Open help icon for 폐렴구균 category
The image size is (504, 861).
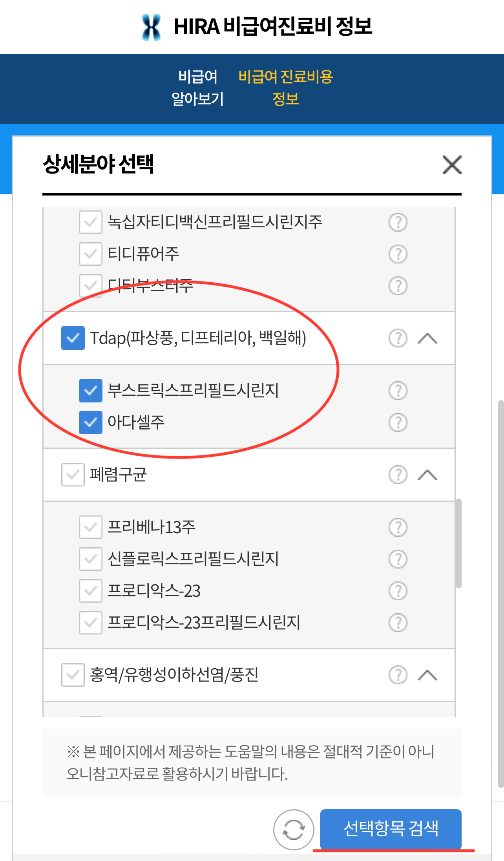point(398,475)
